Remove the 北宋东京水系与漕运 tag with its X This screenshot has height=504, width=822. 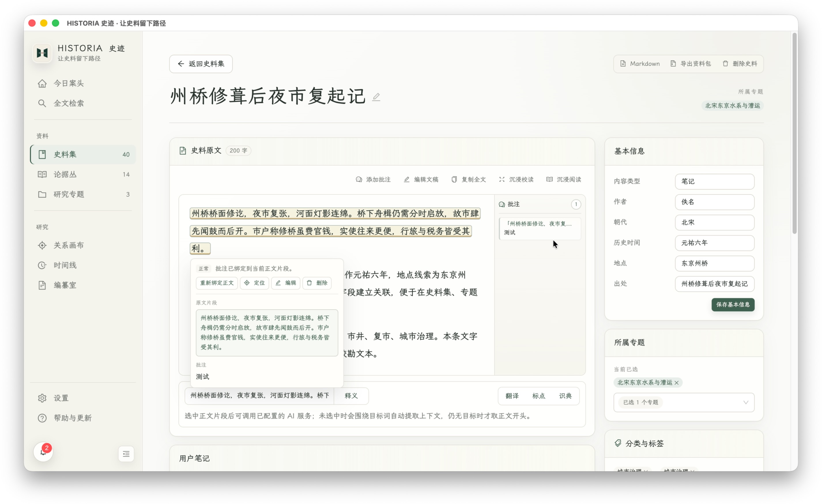(x=676, y=383)
